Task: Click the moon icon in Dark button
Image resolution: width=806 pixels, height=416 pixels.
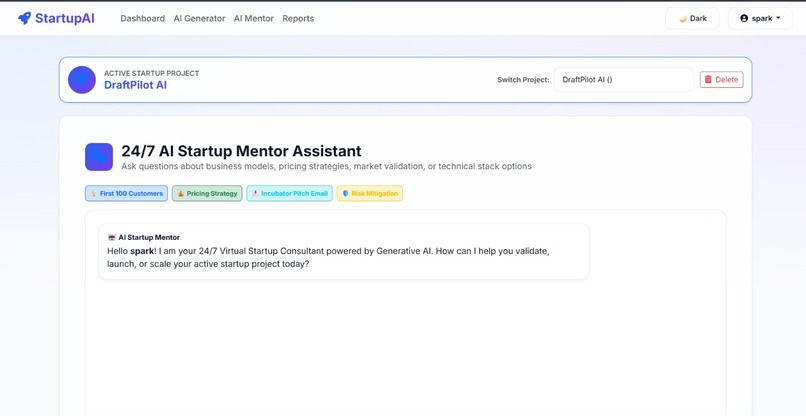Action: (x=683, y=19)
